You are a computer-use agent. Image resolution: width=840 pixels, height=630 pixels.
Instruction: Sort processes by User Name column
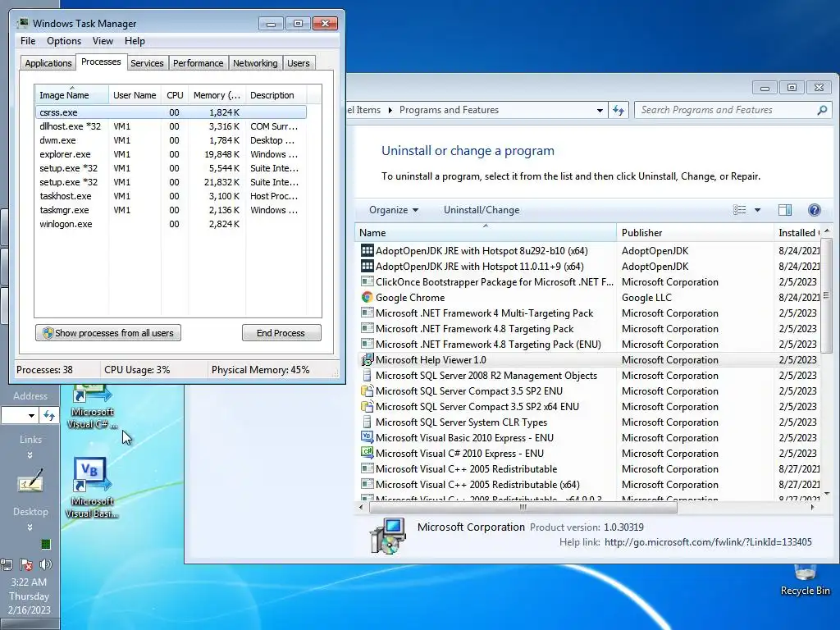(135, 95)
